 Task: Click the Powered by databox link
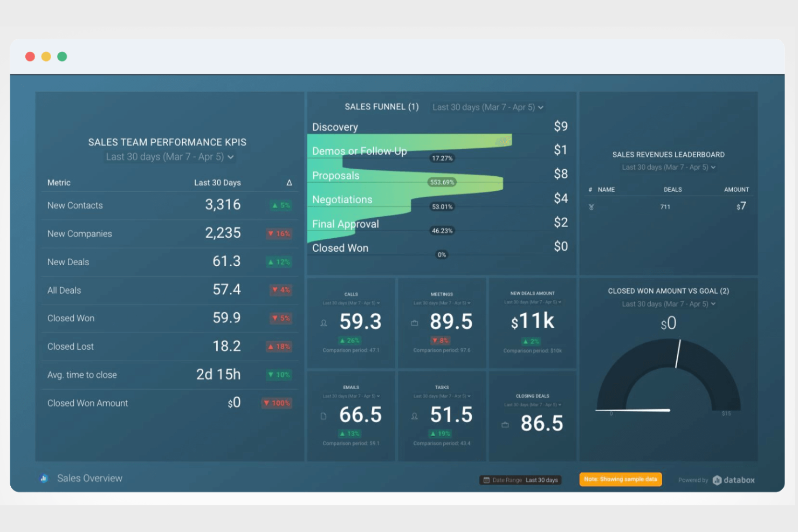point(716,480)
